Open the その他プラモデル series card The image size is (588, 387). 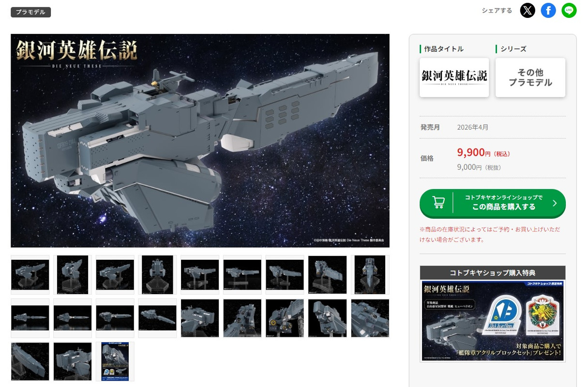(x=530, y=77)
